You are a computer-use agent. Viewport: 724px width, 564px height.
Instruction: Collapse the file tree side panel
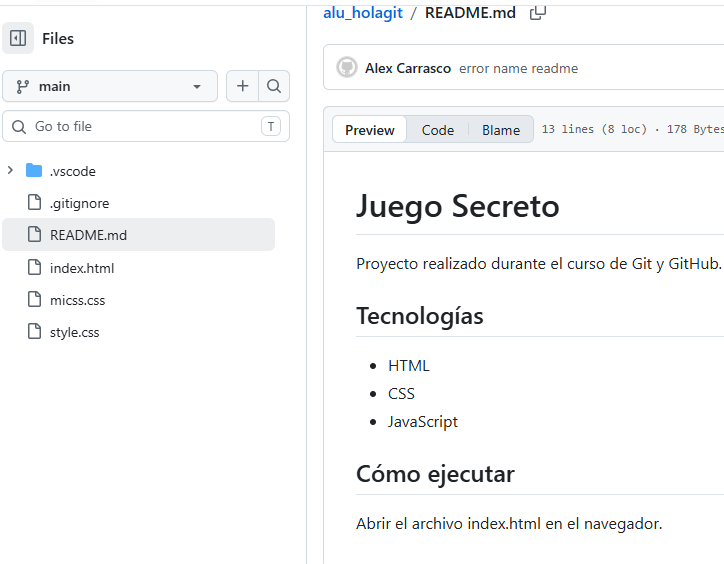(18, 38)
